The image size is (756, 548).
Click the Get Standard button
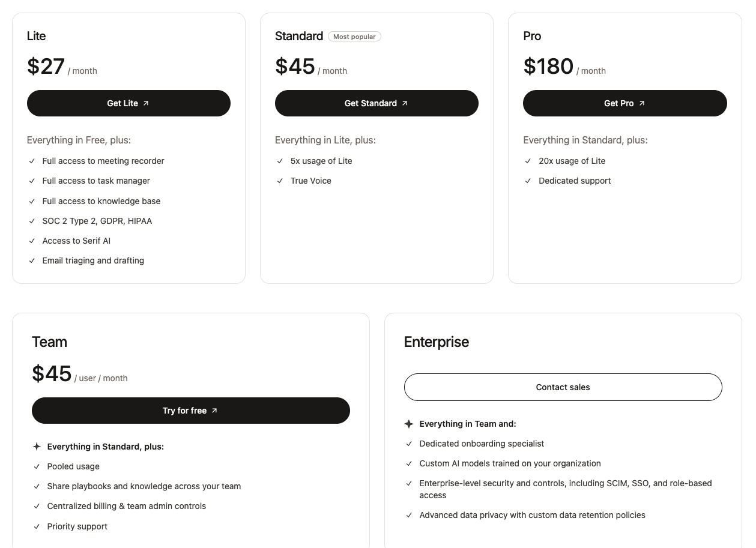tap(376, 103)
